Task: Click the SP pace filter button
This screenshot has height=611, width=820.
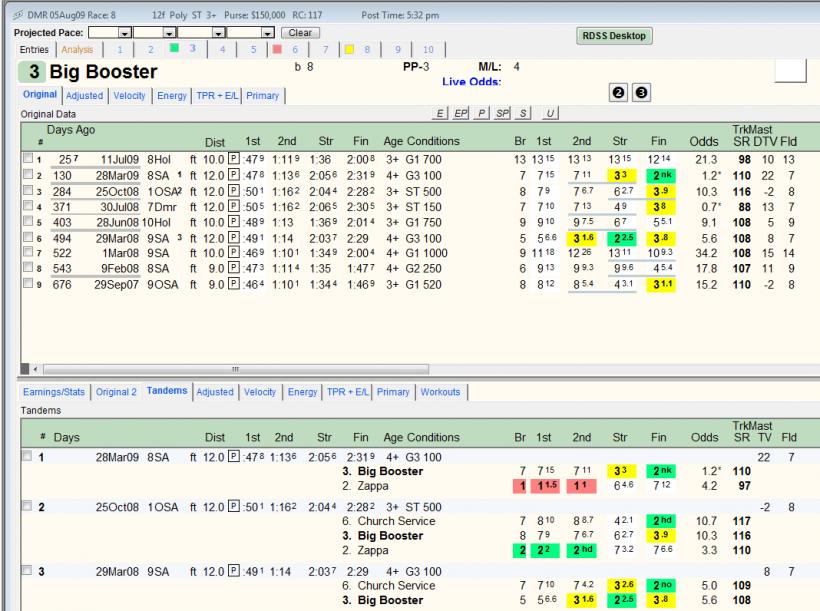Action: [x=502, y=113]
